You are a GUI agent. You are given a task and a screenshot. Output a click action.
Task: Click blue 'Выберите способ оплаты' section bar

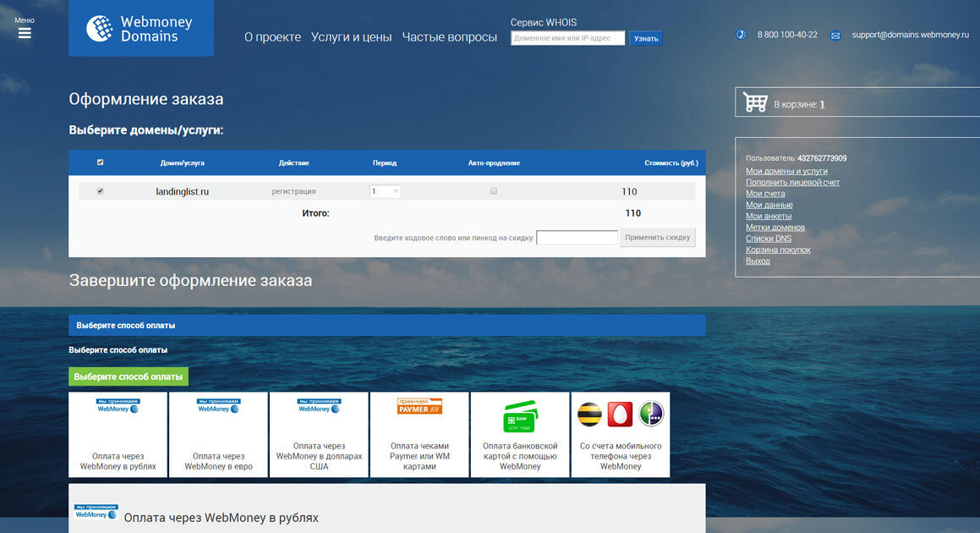(387, 326)
